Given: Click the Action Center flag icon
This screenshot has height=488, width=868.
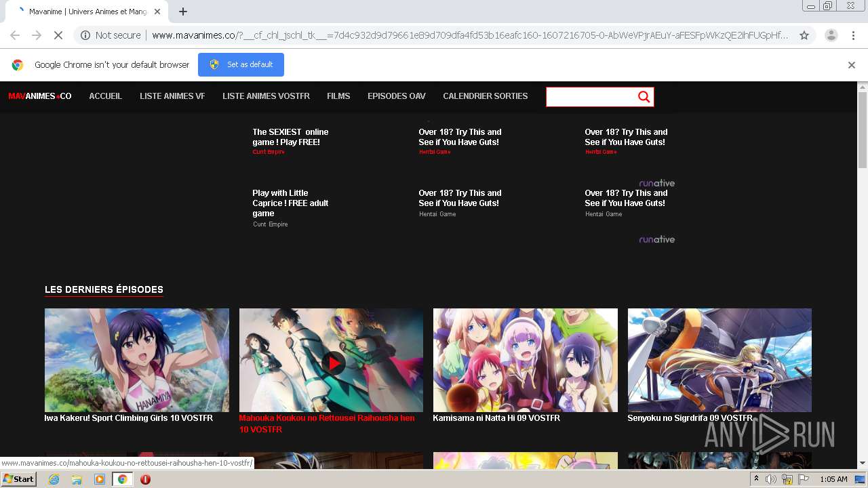Looking at the screenshot, I should pyautogui.click(x=803, y=479).
